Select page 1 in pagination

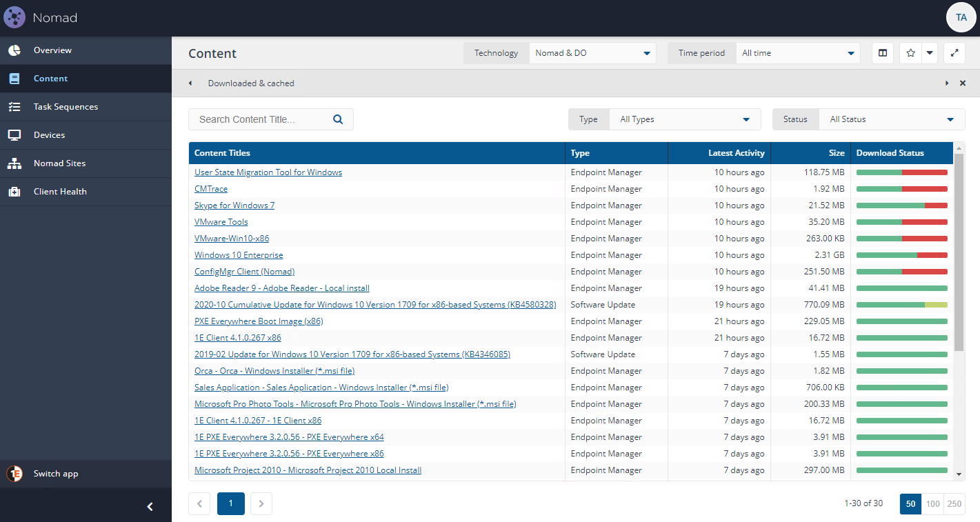(230, 503)
